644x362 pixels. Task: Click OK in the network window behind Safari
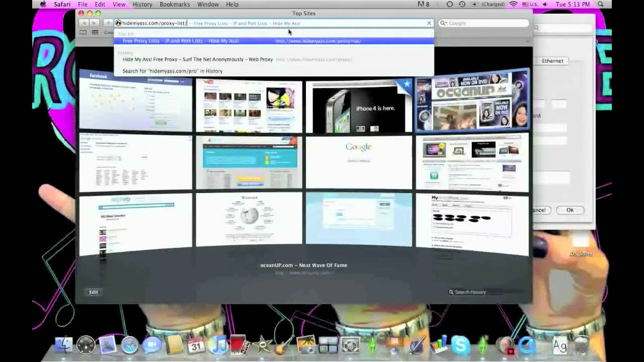pos(570,210)
